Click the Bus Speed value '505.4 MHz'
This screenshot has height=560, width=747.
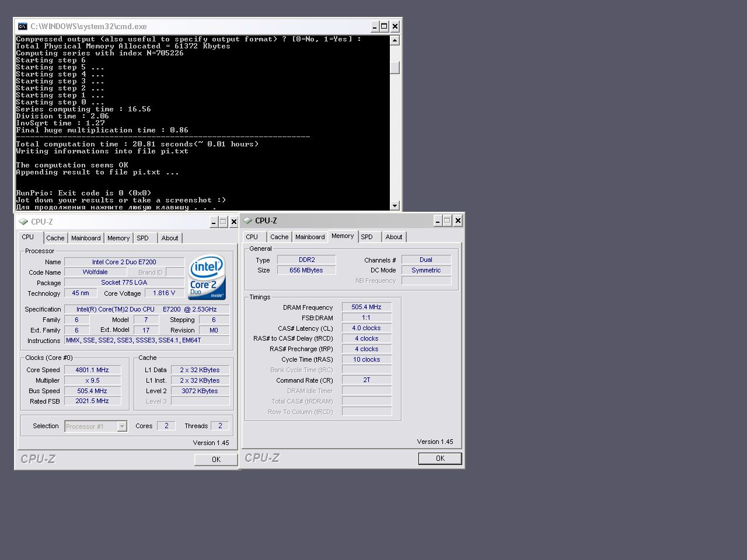click(x=92, y=391)
